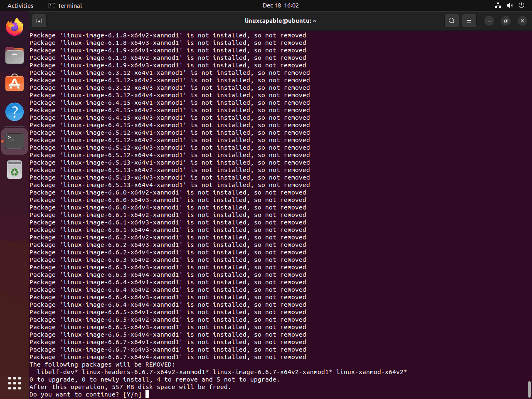Viewport: 532px width, 399px height.
Task: Click the terminal vertical scrollbar
Action: pos(529,389)
